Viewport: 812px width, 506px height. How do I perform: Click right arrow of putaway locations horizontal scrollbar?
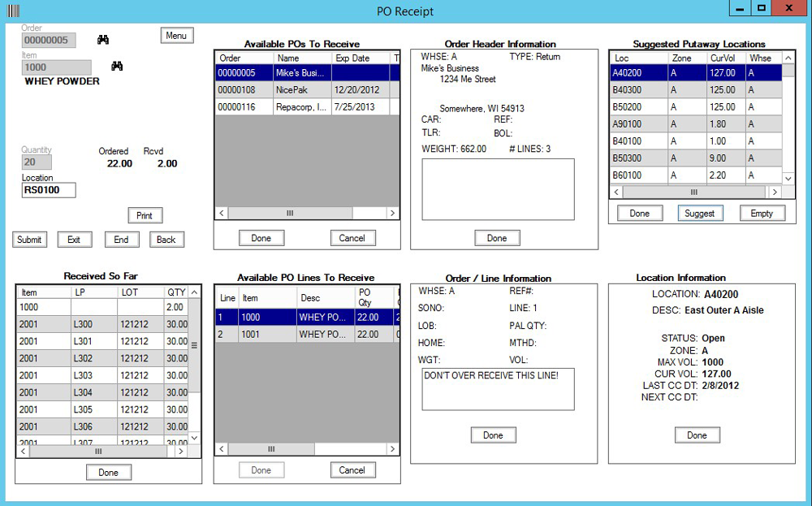(x=775, y=192)
